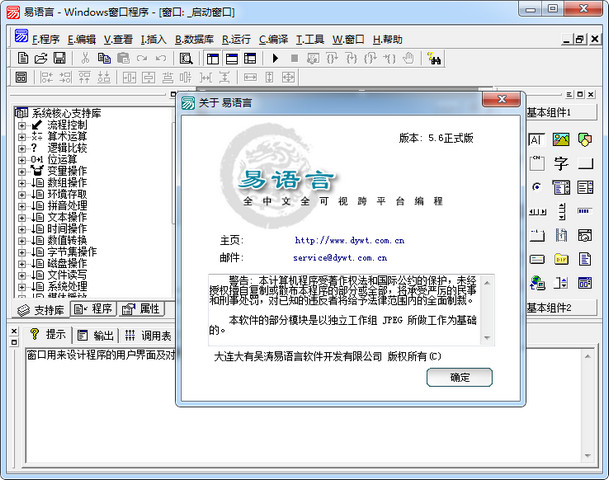Expand the 数组操作 tree node

tap(22, 183)
